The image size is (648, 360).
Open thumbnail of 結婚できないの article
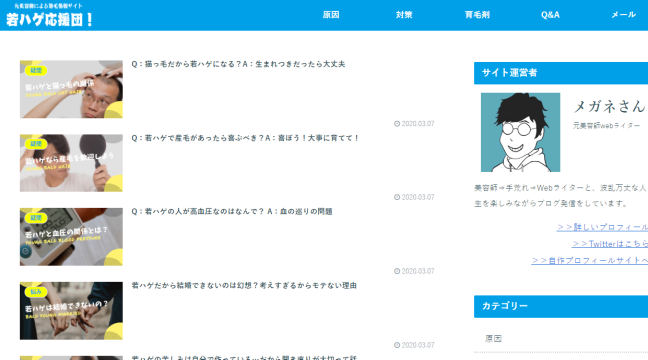click(x=71, y=311)
